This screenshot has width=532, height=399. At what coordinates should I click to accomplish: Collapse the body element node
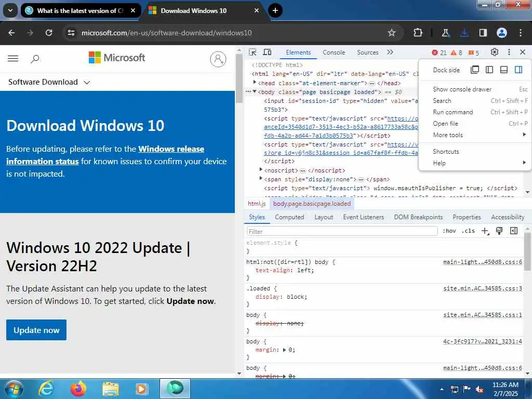tap(255, 91)
